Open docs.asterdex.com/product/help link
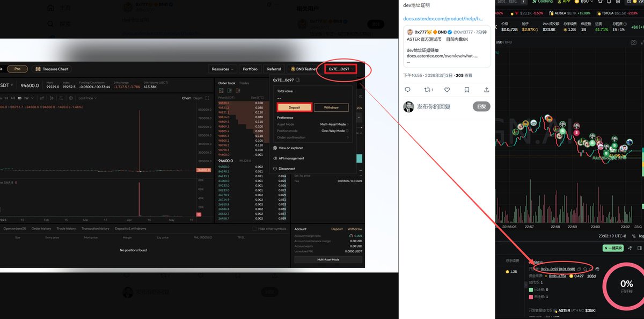The image size is (644, 319). click(x=443, y=19)
